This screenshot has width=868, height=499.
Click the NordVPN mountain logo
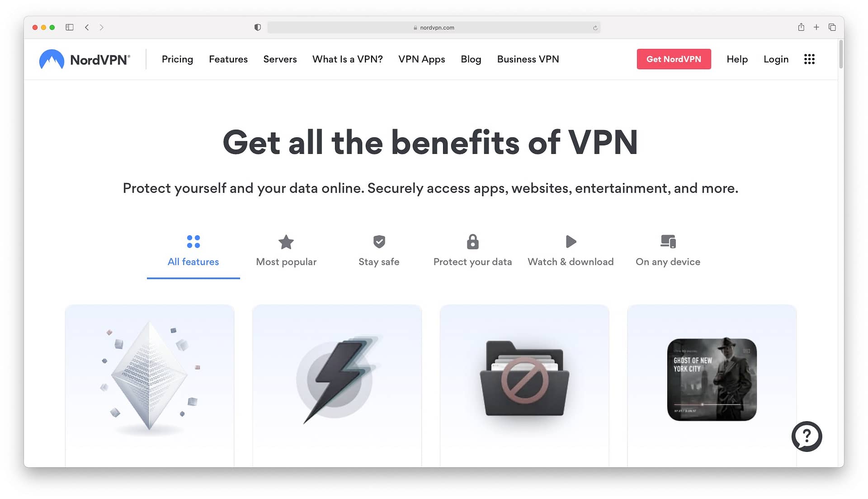[x=52, y=59]
